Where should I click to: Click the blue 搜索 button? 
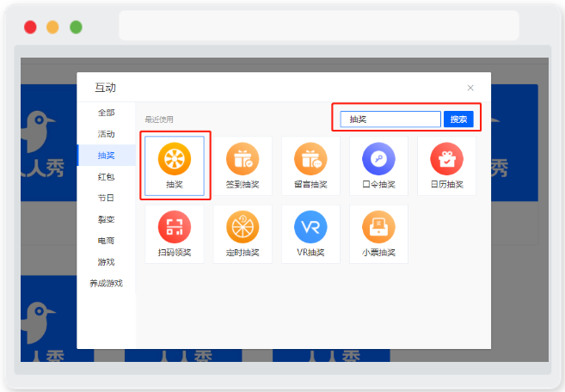(458, 119)
